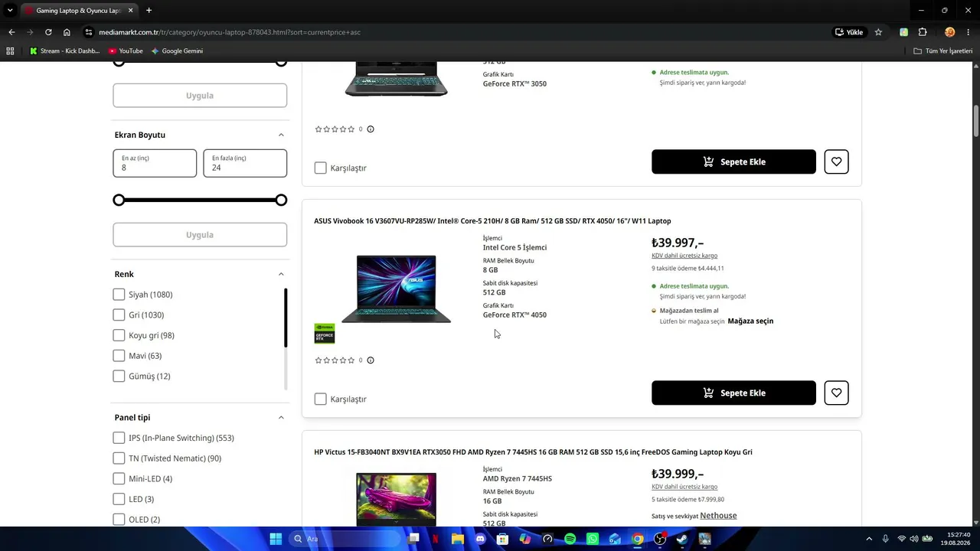This screenshot has height=551, width=980.
Task: Collapse the Renk filter section
Action: tap(281, 274)
